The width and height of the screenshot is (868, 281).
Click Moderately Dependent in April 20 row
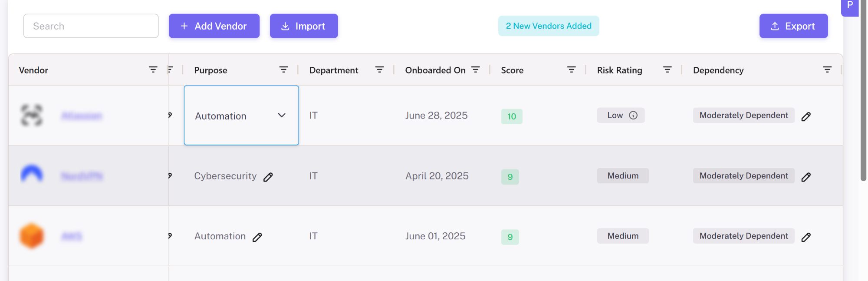pos(743,175)
